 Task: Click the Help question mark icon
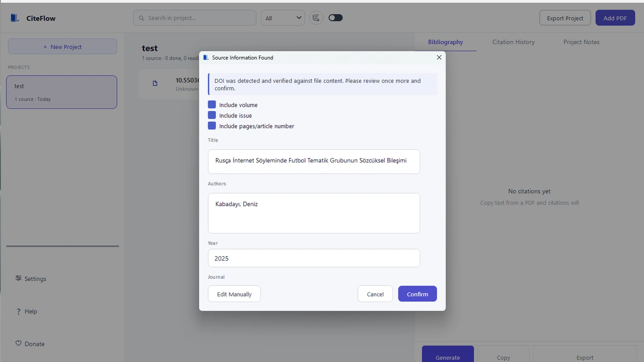click(18, 311)
